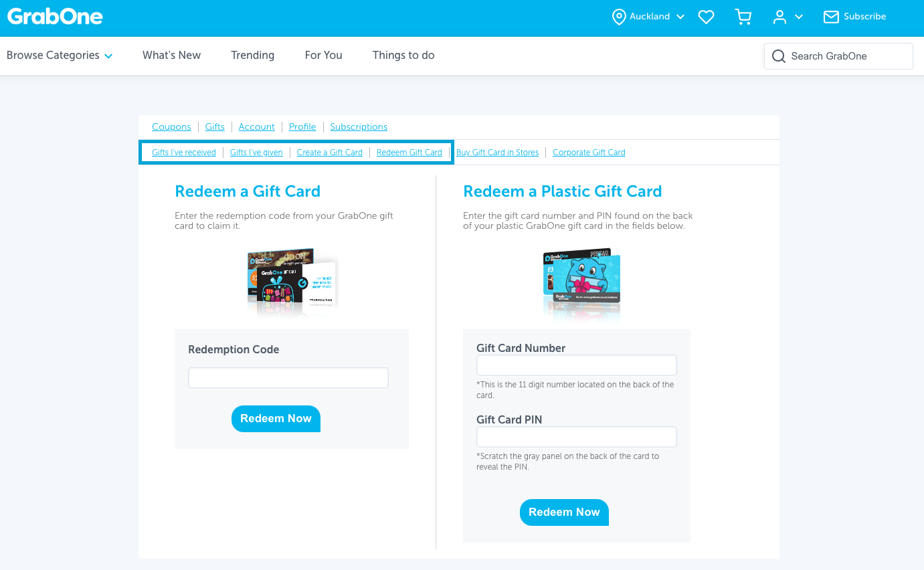Open the Account tab
924x570 pixels.
257,127
